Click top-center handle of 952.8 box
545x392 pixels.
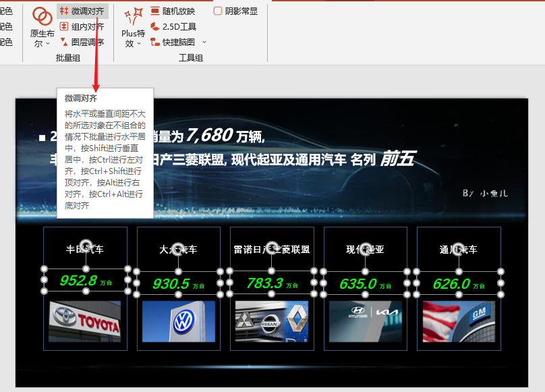pyautogui.click(x=86, y=269)
